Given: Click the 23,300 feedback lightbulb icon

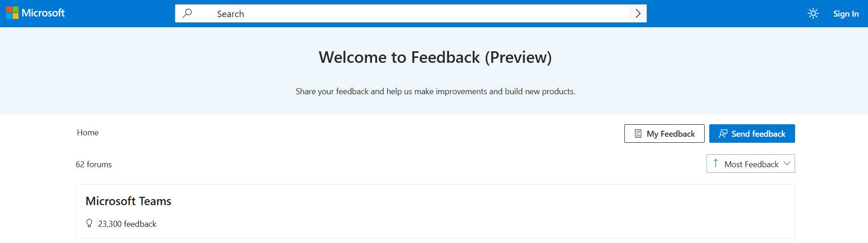Looking at the screenshot, I should coord(90,224).
